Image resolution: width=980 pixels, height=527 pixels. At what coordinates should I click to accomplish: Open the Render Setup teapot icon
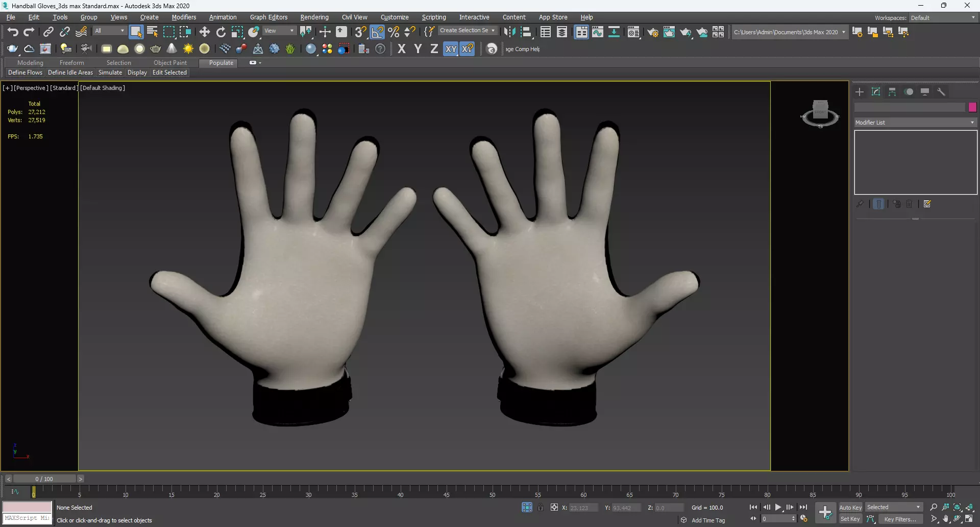pos(653,32)
